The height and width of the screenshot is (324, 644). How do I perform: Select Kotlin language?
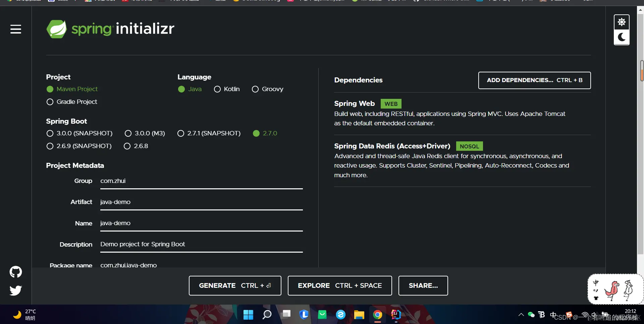(227, 89)
